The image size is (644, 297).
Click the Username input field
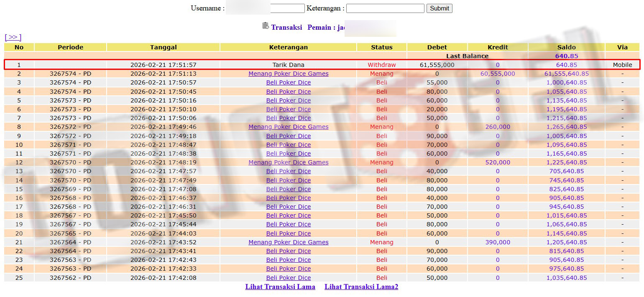point(287,8)
